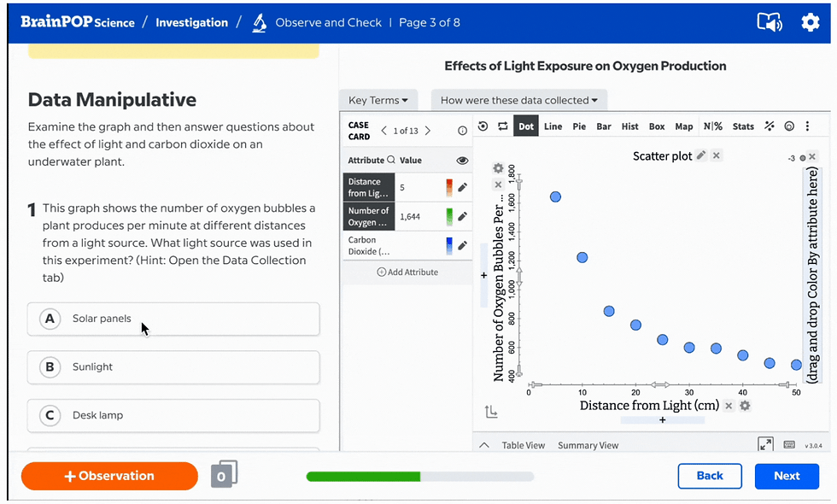Viewport: 837px width, 504px height.
Task: Switch to Bar chart type
Action: (604, 126)
